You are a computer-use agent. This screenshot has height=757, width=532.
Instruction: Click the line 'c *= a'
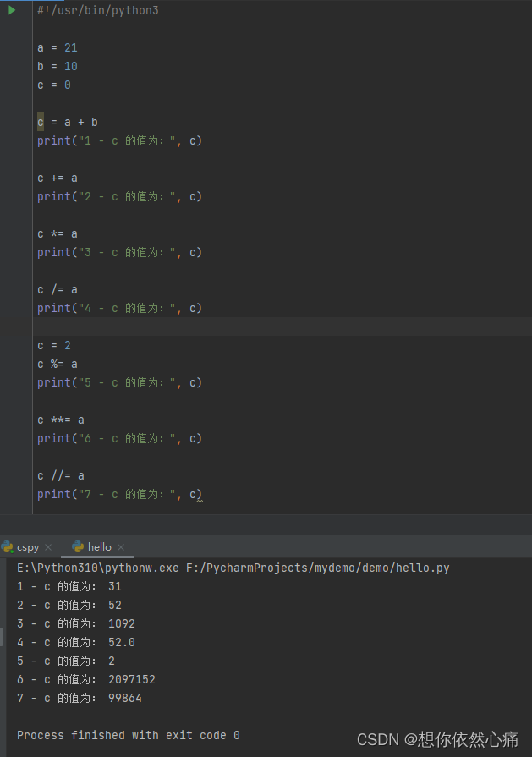[58, 234]
